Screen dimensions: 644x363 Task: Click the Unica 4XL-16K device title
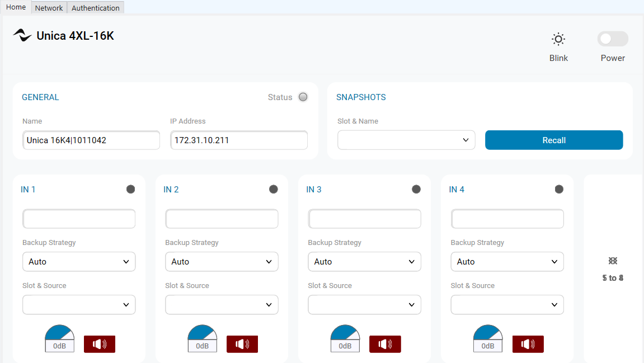(75, 36)
